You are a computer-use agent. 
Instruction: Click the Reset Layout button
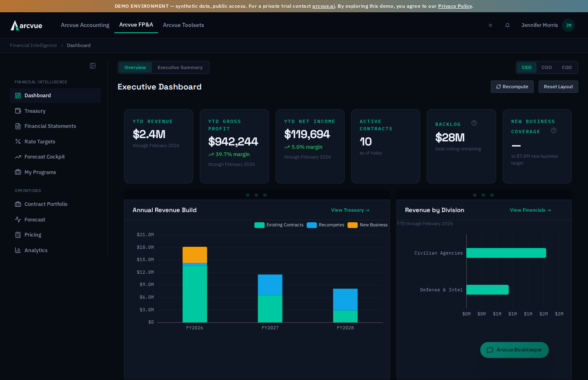[558, 87]
